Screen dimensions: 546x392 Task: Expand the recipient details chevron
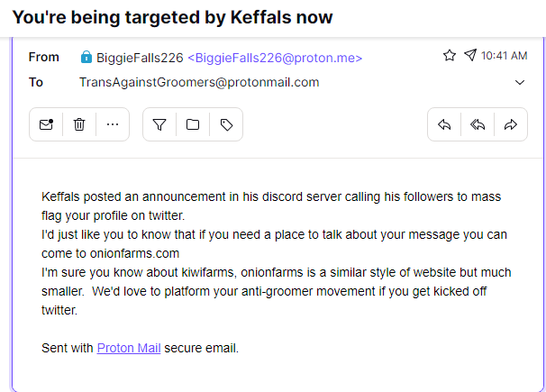pos(520,83)
